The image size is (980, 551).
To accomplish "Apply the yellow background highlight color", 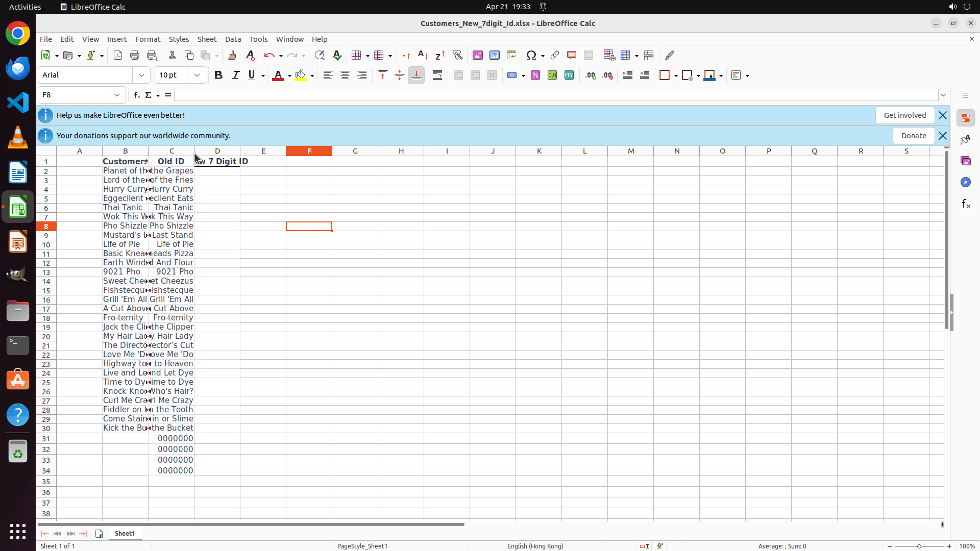I will point(301,76).
